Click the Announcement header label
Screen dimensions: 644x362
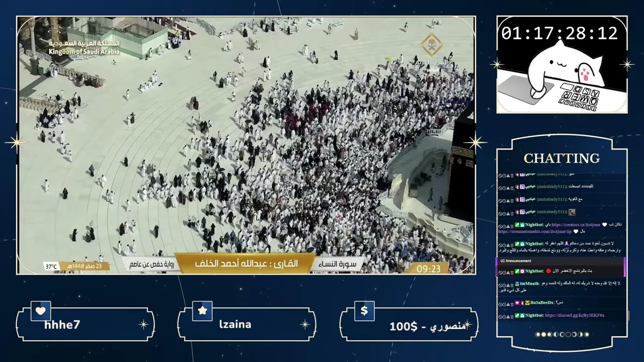[518, 261]
